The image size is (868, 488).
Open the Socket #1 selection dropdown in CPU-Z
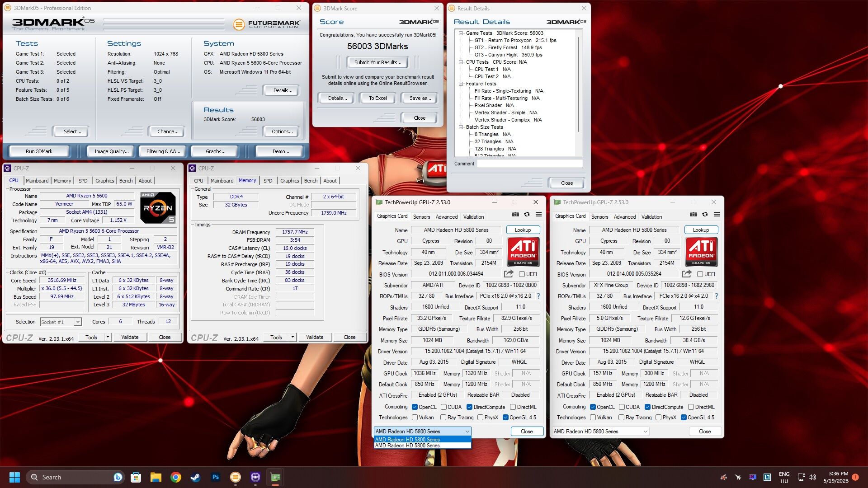pyautogui.click(x=61, y=322)
